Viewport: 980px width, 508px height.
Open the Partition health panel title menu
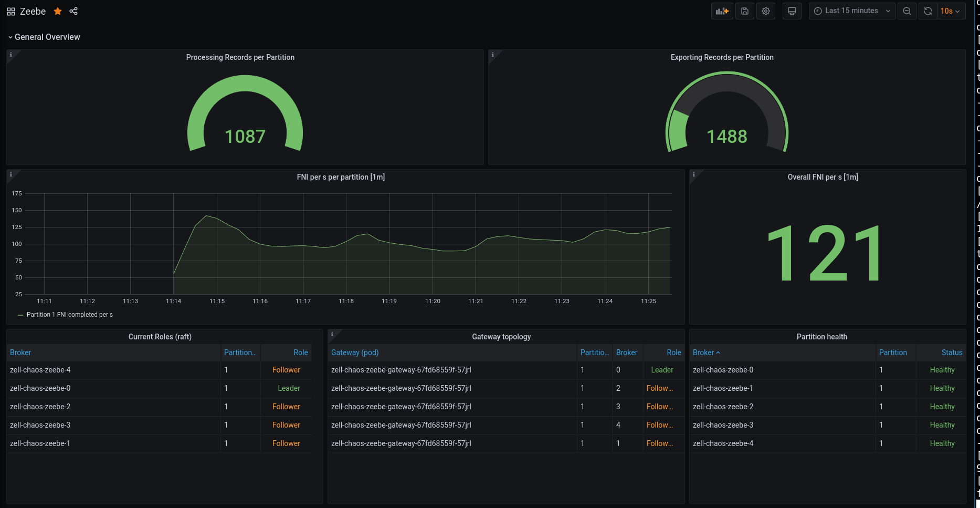tap(822, 337)
